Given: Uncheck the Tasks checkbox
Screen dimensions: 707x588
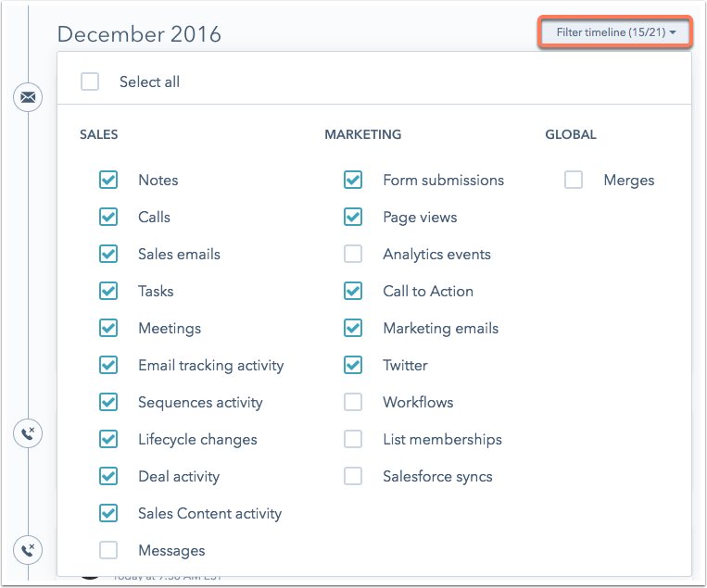Looking at the screenshot, I should pyautogui.click(x=108, y=291).
